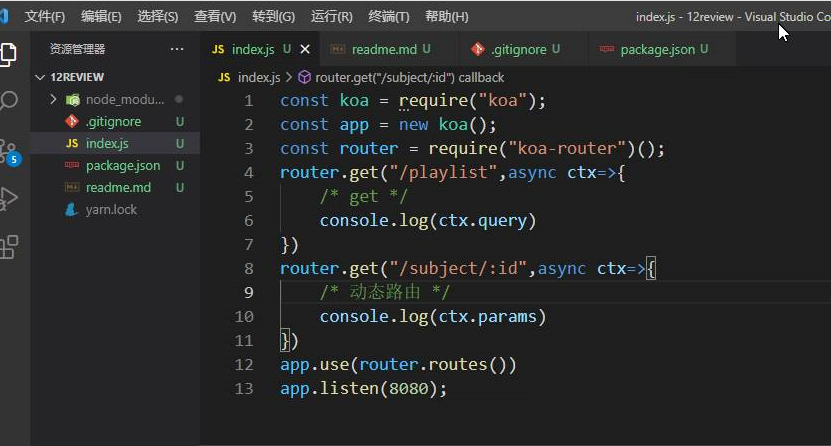
Task: Open the 转到(G) menu
Action: 273,17
